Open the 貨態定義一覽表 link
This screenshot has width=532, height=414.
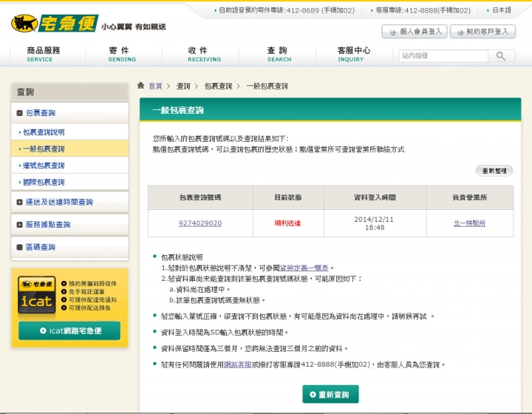pos(304,268)
